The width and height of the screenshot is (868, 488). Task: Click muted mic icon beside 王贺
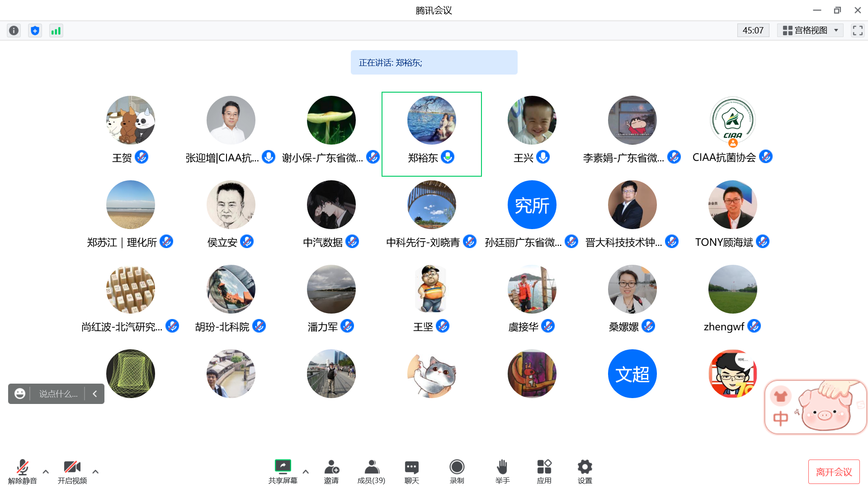pyautogui.click(x=142, y=157)
